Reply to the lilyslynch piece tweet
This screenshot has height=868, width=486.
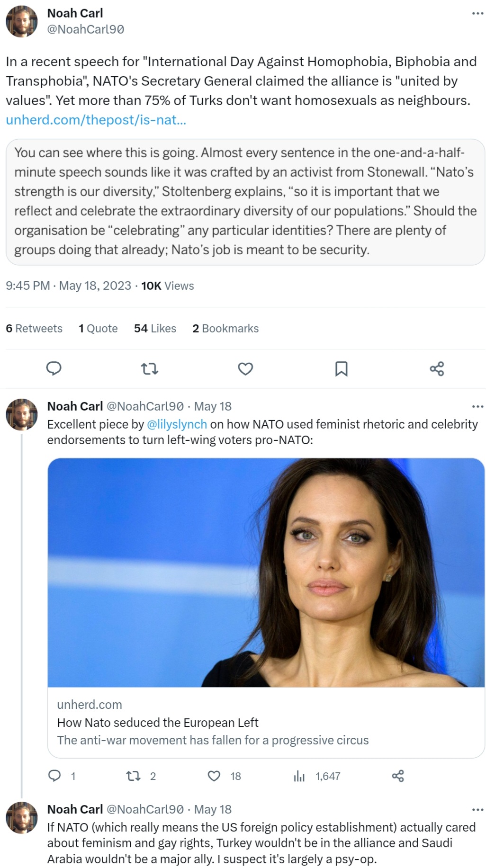[55, 776]
